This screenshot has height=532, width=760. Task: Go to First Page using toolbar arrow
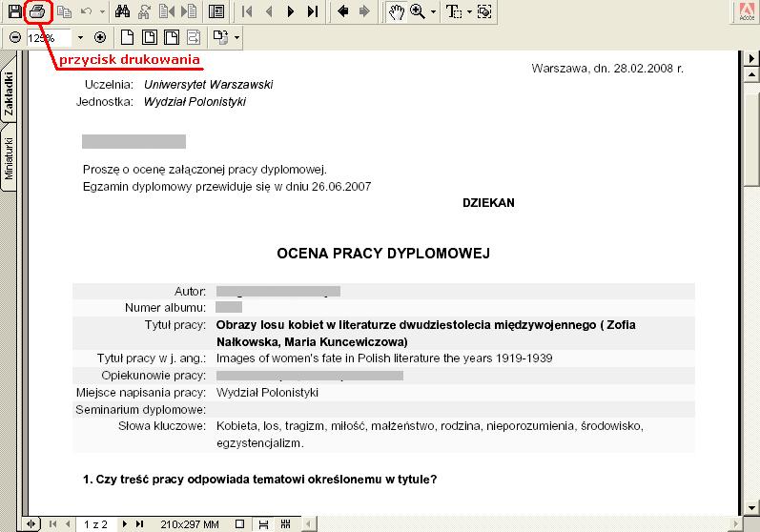[247, 11]
